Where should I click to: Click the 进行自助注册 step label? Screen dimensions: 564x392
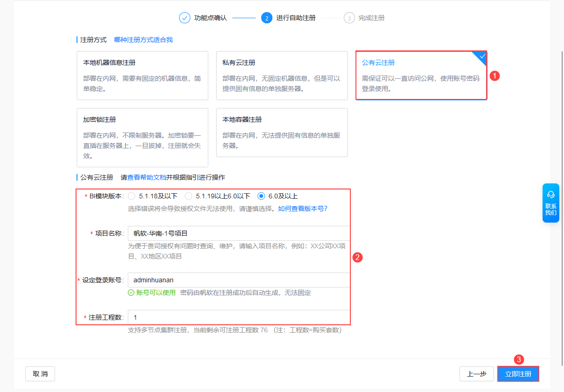[x=296, y=18]
